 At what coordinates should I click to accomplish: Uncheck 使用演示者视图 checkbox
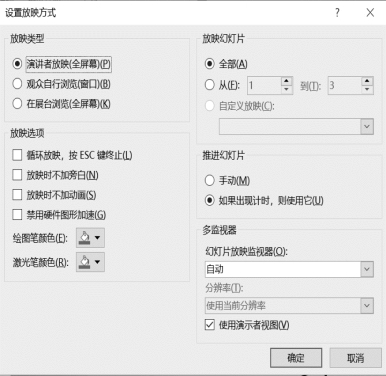[x=210, y=324]
